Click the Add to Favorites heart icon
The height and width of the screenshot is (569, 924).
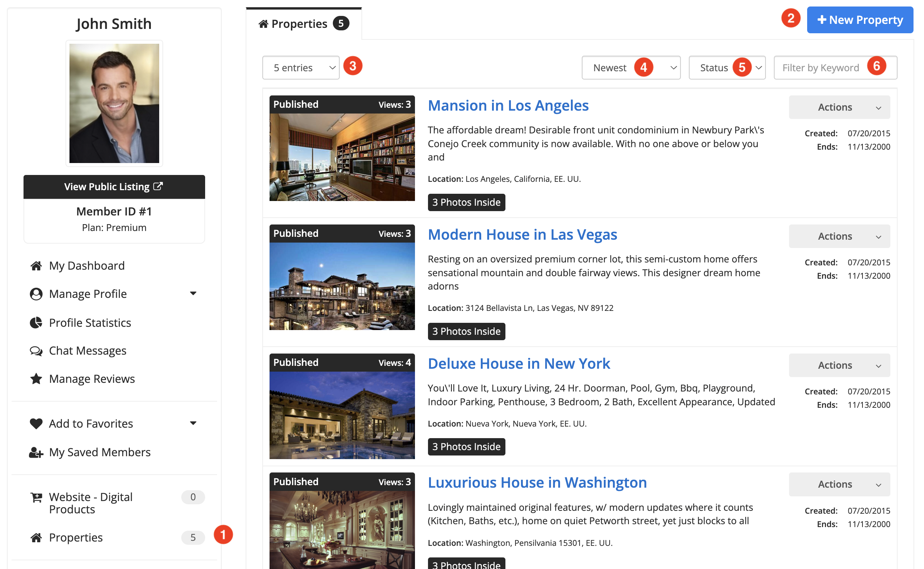click(36, 424)
